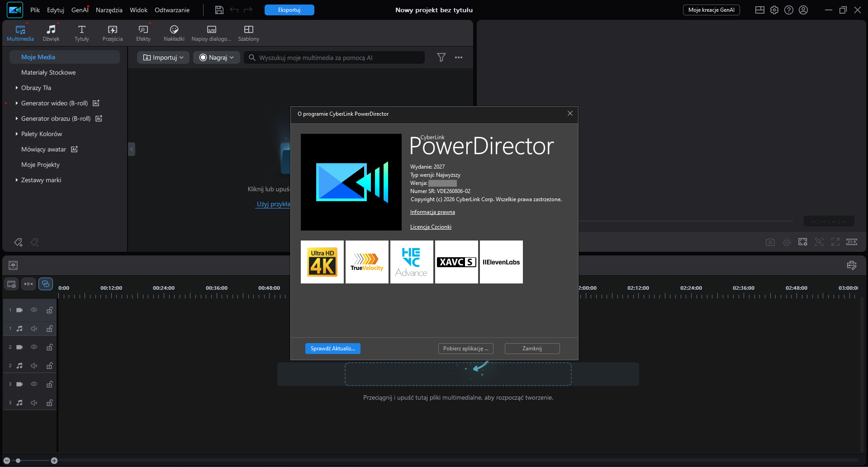The height and width of the screenshot is (467, 868).
Task: Click the AI multimedia search field
Action: 334,57
